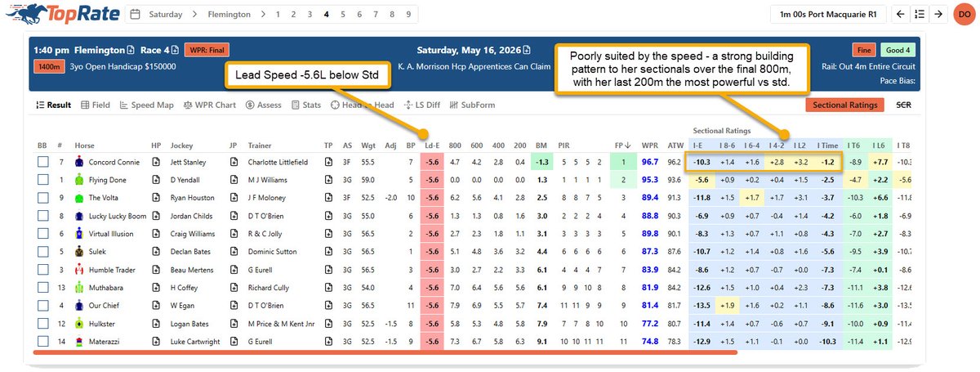Switch to the Result tab
980x372 pixels.
(x=53, y=105)
